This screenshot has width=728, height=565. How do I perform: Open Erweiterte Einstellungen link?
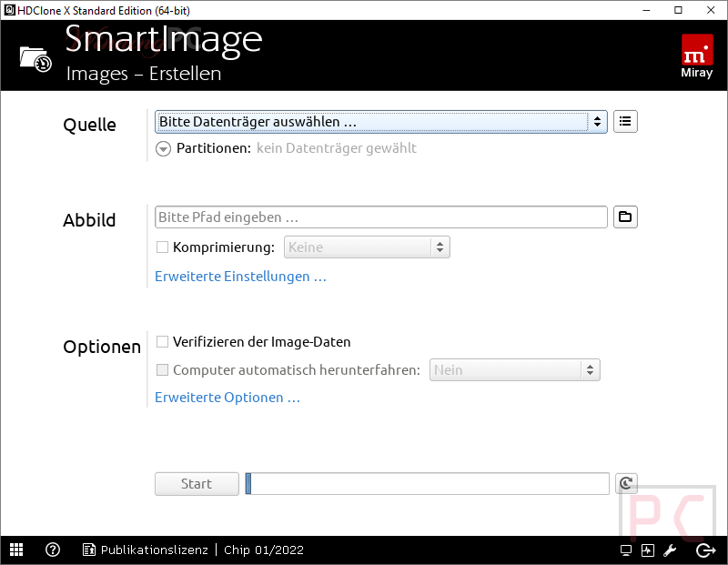tap(240, 277)
